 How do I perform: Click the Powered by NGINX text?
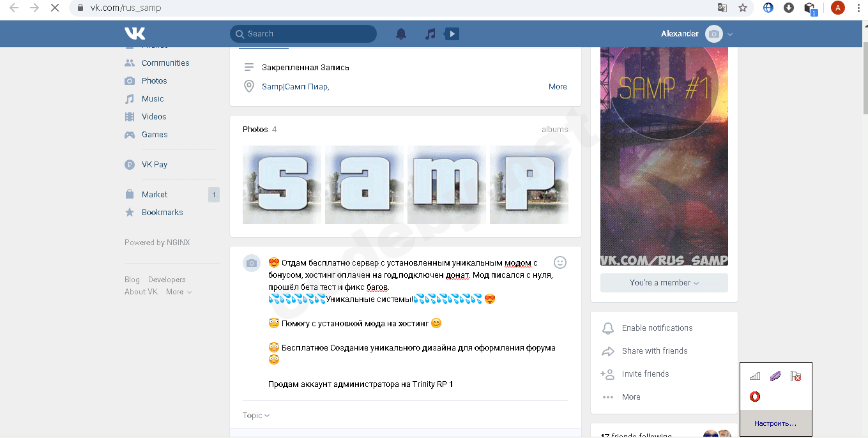(157, 243)
